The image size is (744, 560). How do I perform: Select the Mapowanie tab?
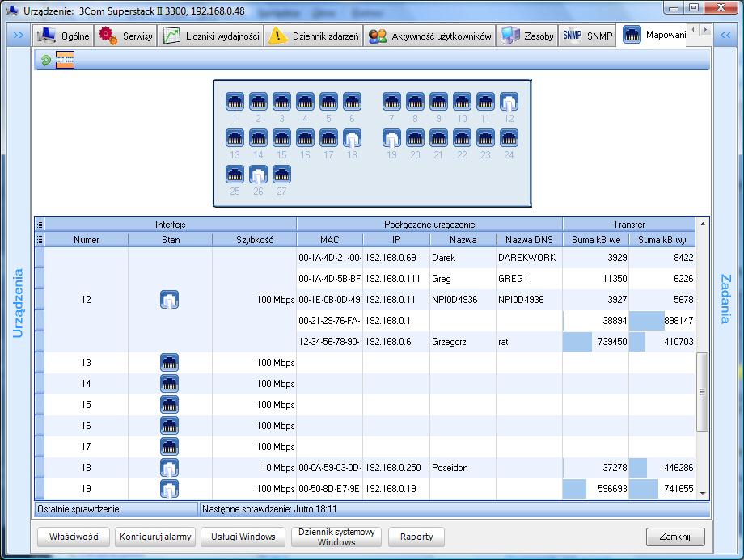(x=653, y=35)
